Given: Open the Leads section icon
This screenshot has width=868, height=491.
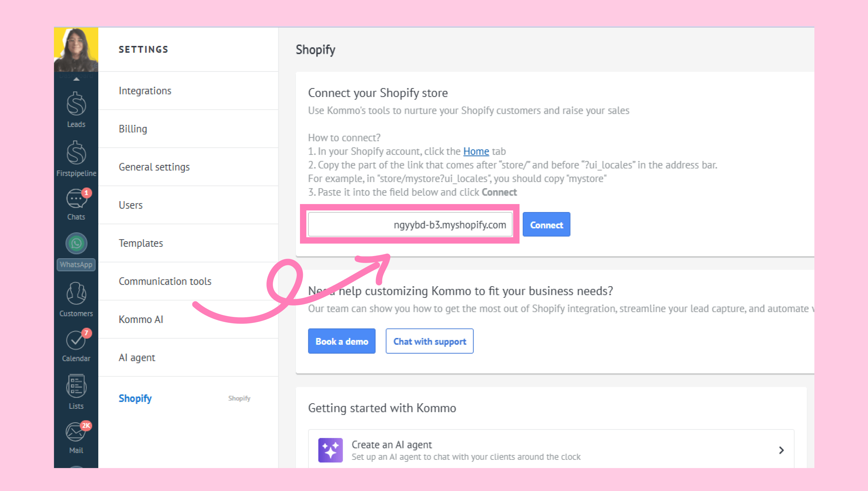Looking at the screenshot, I should (x=76, y=109).
